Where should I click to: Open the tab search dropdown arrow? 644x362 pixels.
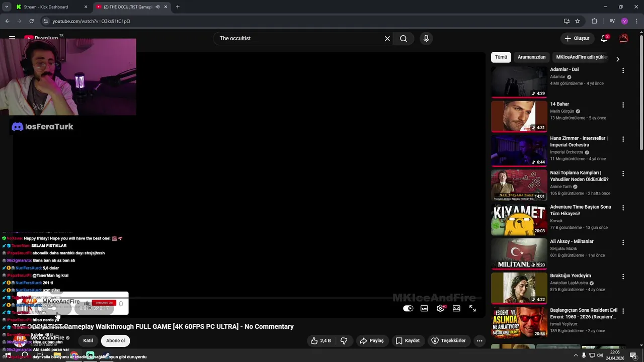(7, 7)
